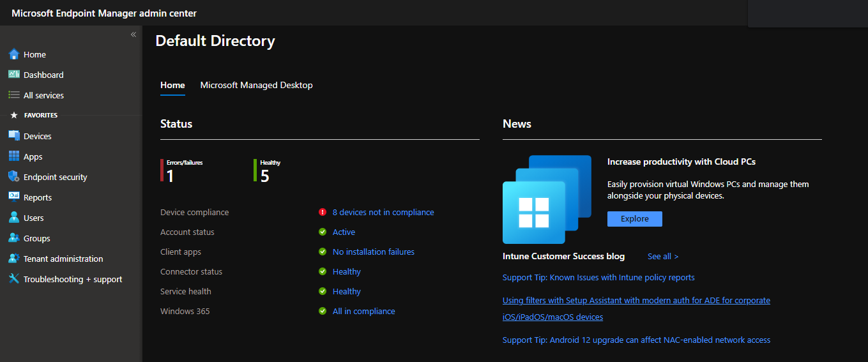Open All services menu entry
The height and width of the screenshot is (362, 868).
[x=71, y=95]
